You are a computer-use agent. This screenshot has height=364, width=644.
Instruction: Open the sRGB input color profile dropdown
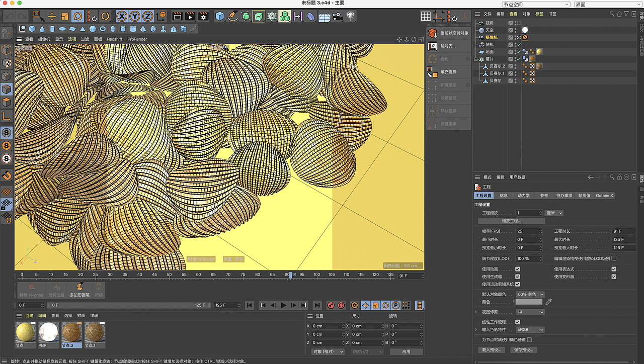pyautogui.click(x=530, y=330)
